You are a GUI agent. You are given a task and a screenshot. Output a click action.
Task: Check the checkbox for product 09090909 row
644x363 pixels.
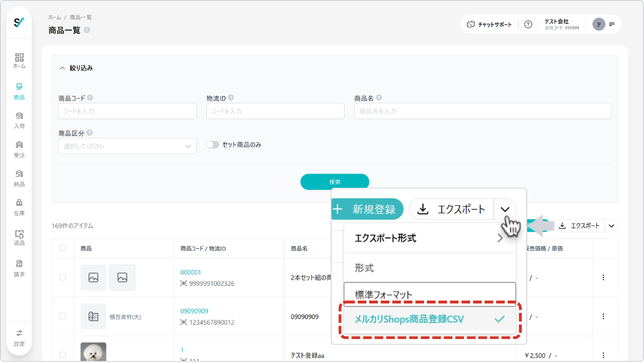point(63,316)
